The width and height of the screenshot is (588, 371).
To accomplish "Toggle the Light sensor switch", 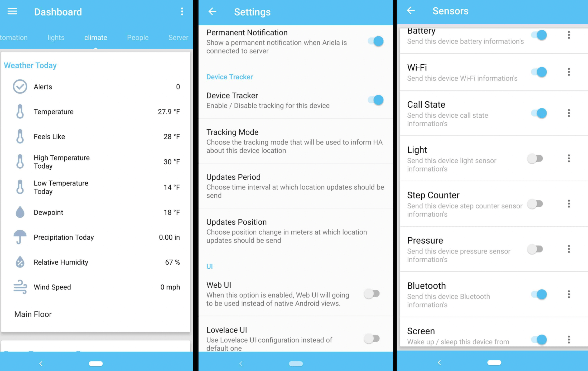I will coord(535,159).
